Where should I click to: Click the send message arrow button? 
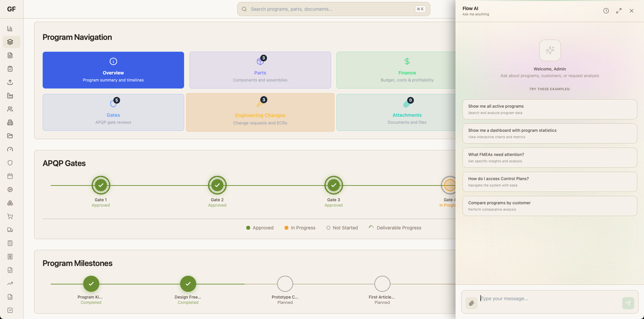click(628, 303)
